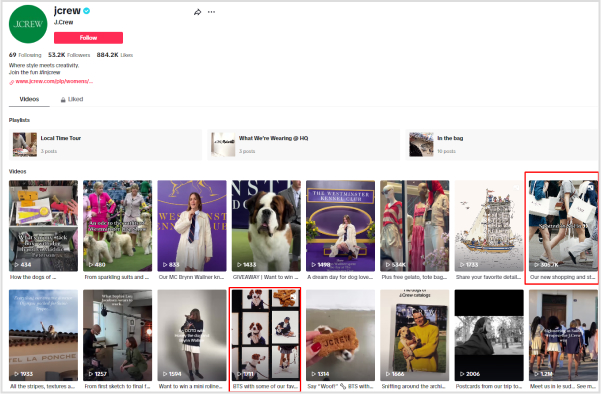This screenshot has height=394, width=601.
Task: Open the What We're Wearing @ HQ playlist
Action: coord(304,144)
